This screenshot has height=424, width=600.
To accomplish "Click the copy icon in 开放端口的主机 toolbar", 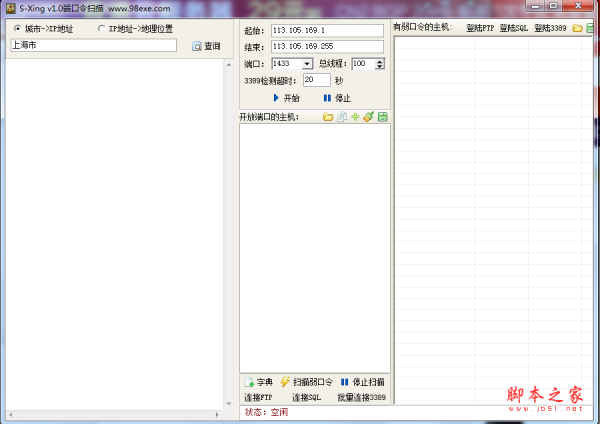I will pyautogui.click(x=342, y=117).
